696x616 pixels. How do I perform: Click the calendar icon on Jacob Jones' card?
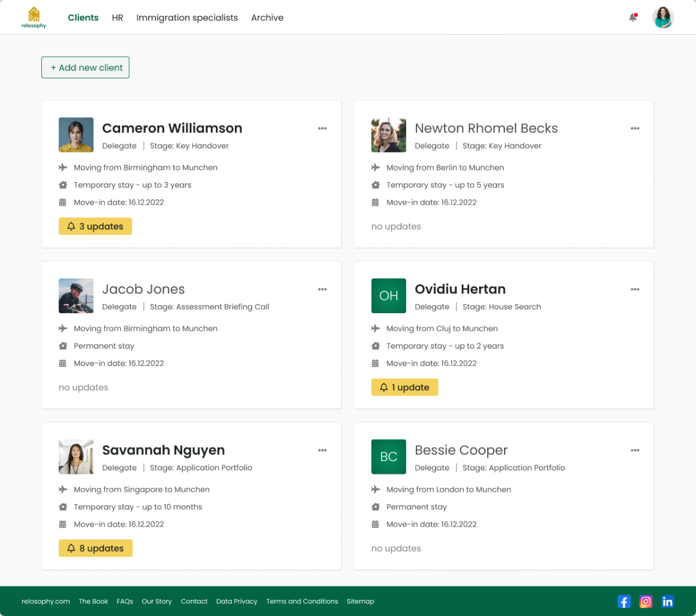63,364
